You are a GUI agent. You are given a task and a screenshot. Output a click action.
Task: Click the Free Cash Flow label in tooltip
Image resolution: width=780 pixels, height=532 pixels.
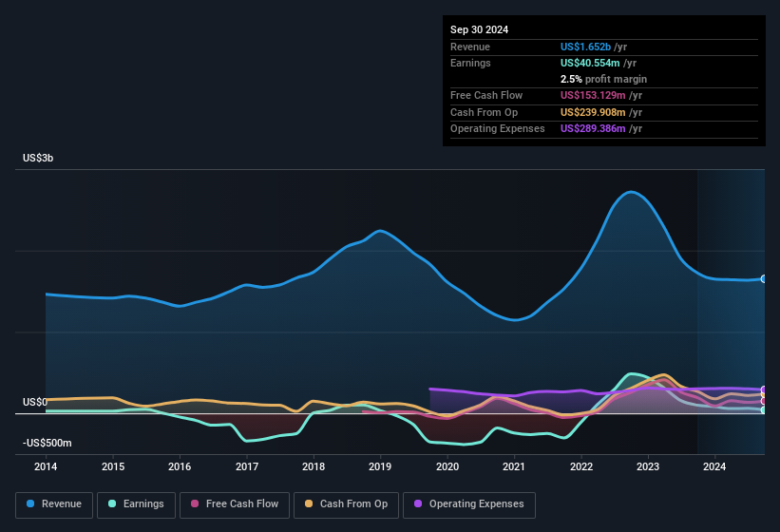(486, 95)
